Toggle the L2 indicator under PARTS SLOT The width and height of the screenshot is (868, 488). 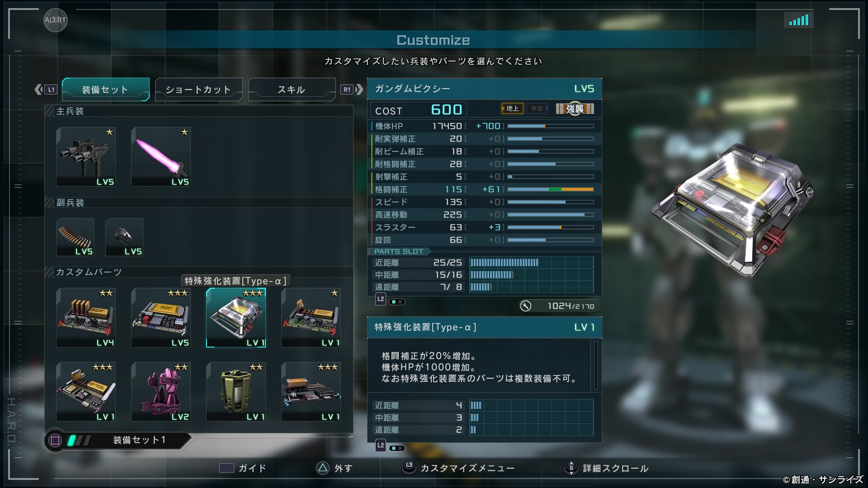[390, 300]
